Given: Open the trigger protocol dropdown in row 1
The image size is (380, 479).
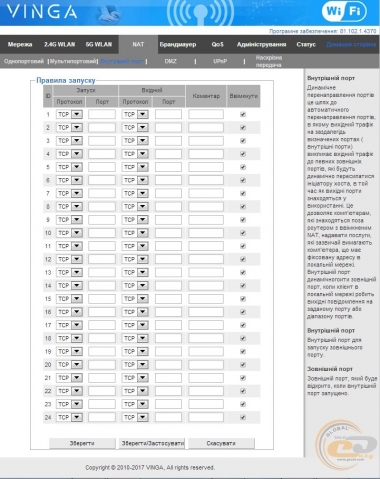Looking at the screenshot, I should click(x=69, y=114).
